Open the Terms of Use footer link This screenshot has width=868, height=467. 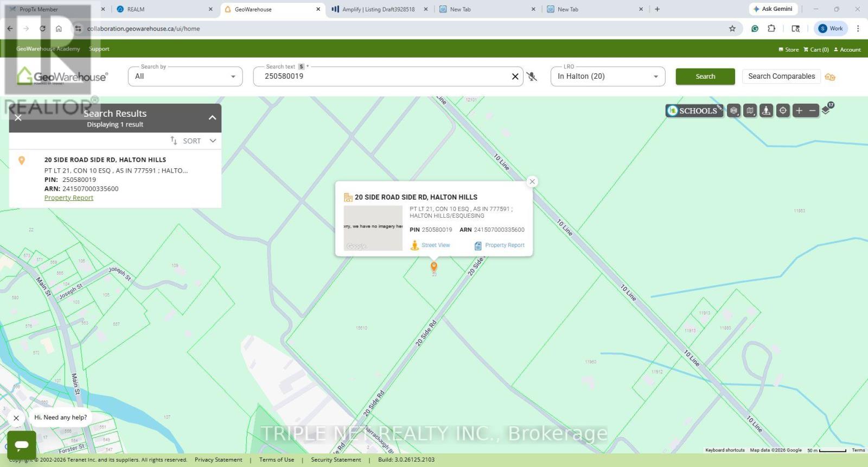[x=277, y=460]
